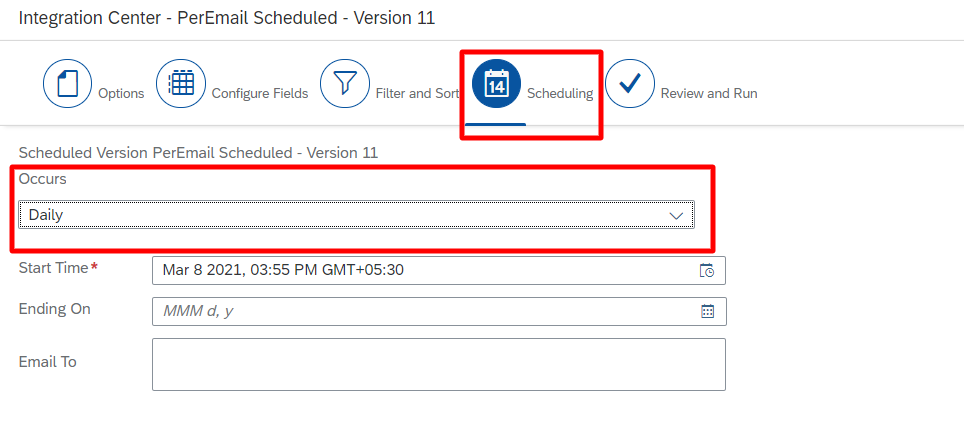
Task: Open the Options step document icon
Action: tap(67, 84)
